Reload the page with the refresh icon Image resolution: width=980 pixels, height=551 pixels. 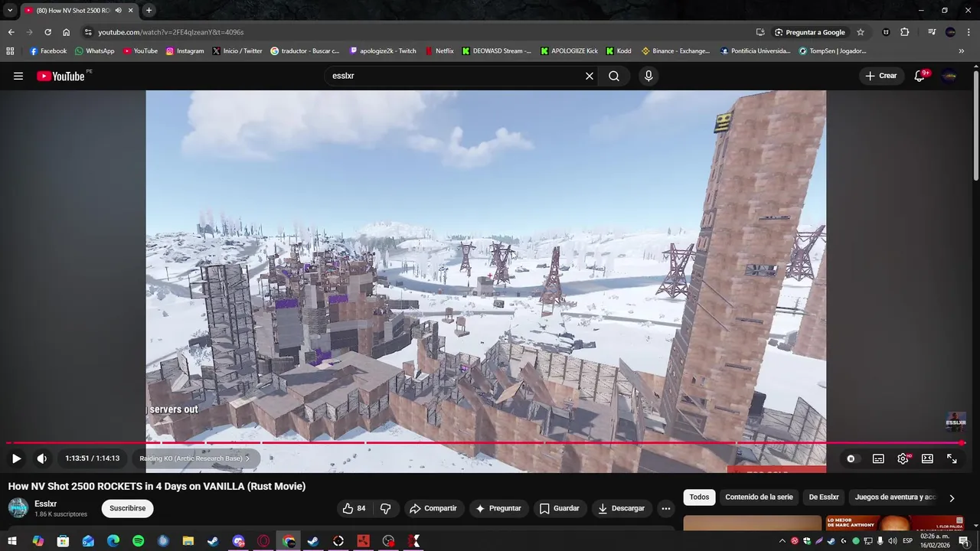pos(47,32)
